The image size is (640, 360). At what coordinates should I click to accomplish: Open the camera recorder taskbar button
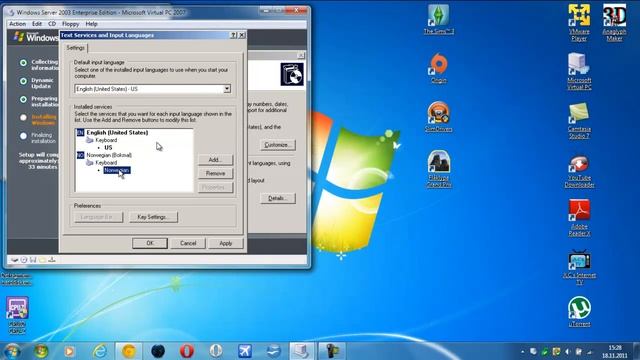[x=331, y=351]
